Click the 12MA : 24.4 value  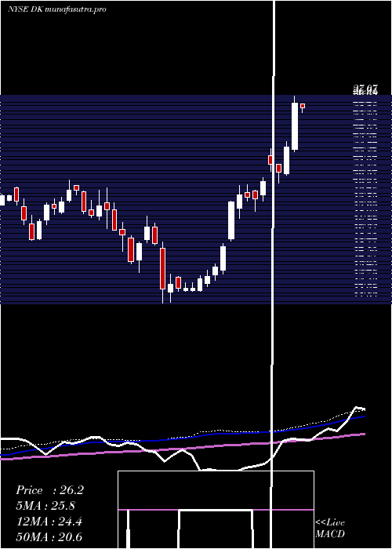tap(49, 522)
